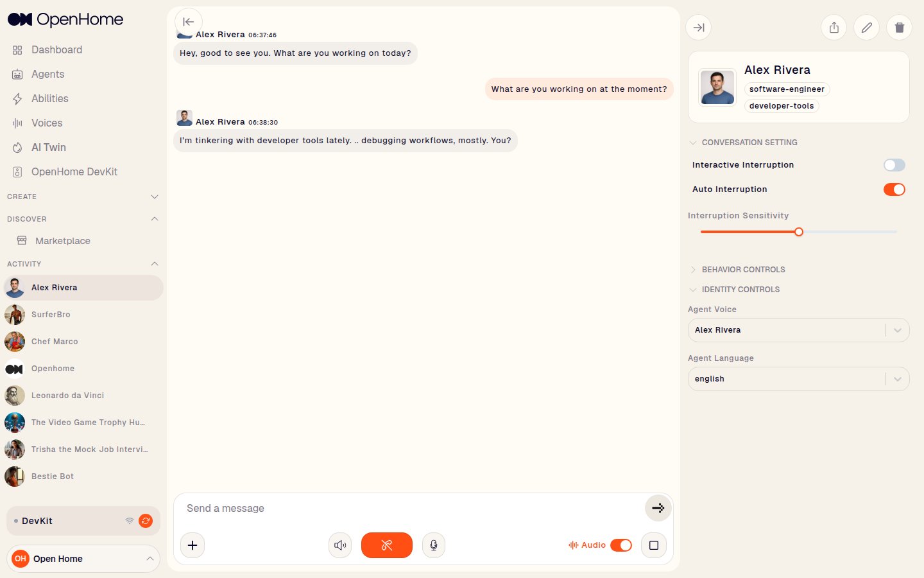This screenshot has width=924, height=578.
Task: Navigate to Voices
Action: pyautogui.click(x=47, y=123)
